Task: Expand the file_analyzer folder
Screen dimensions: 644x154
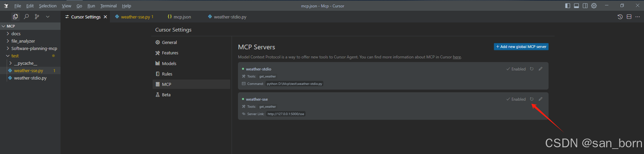Action: tap(30, 41)
